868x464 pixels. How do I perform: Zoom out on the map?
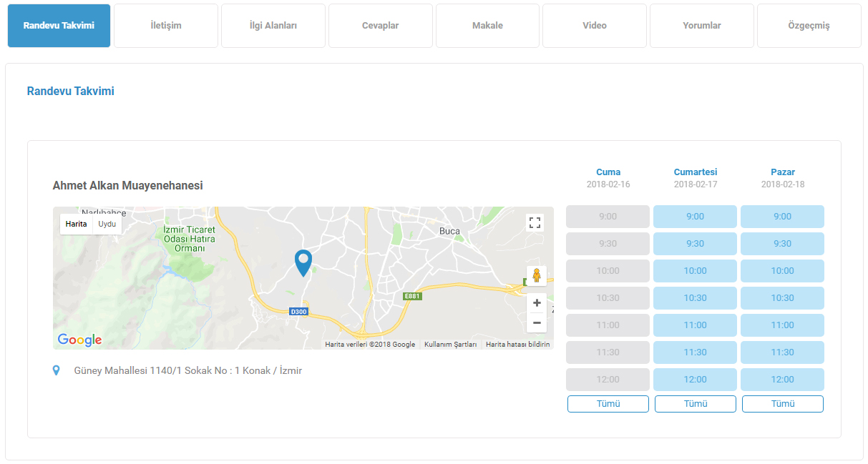[x=537, y=322]
